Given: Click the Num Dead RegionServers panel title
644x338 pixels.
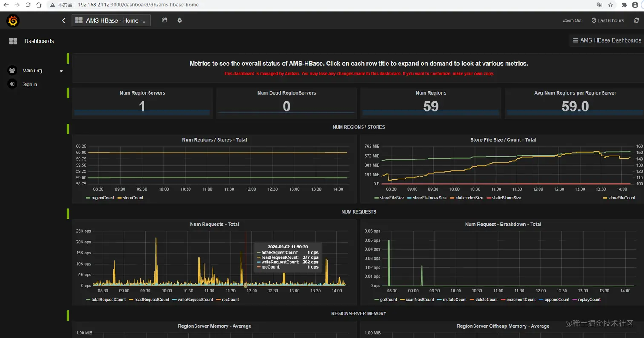Looking at the screenshot, I should click(286, 93).
